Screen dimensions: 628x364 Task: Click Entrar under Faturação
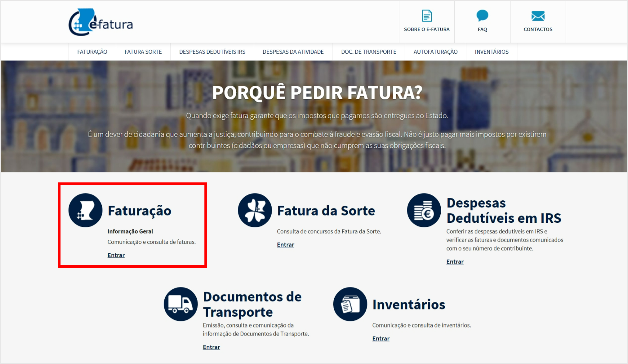coord(116,255)
